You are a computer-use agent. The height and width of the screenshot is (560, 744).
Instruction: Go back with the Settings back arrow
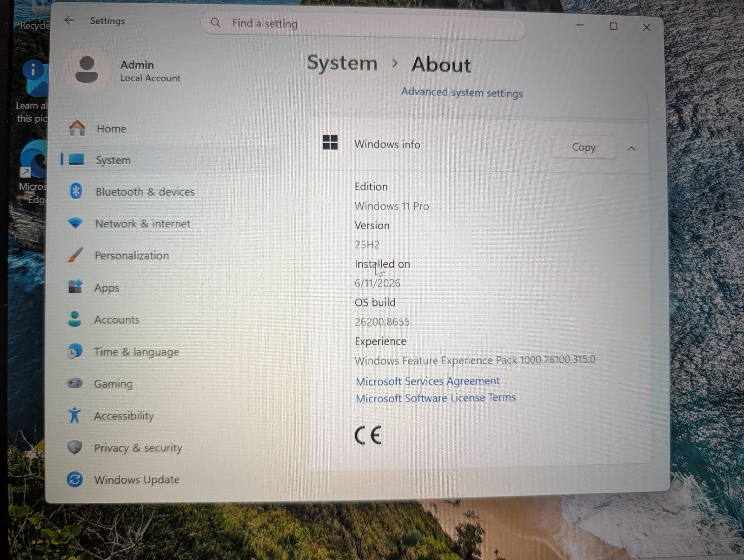[69, 20]
